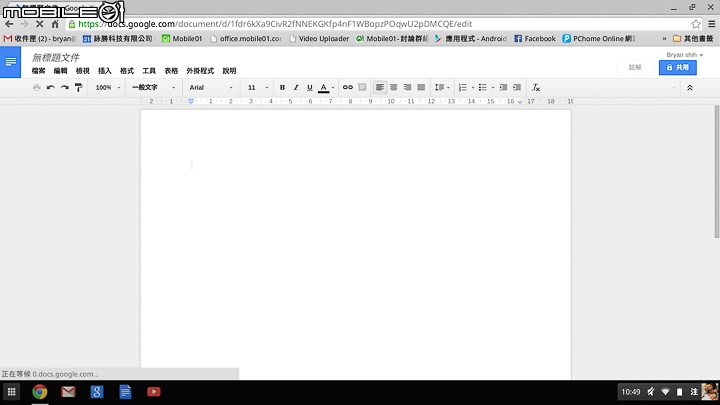Open the line spacing dropdown
The image size is (720, 405).
tap(442, 87)
